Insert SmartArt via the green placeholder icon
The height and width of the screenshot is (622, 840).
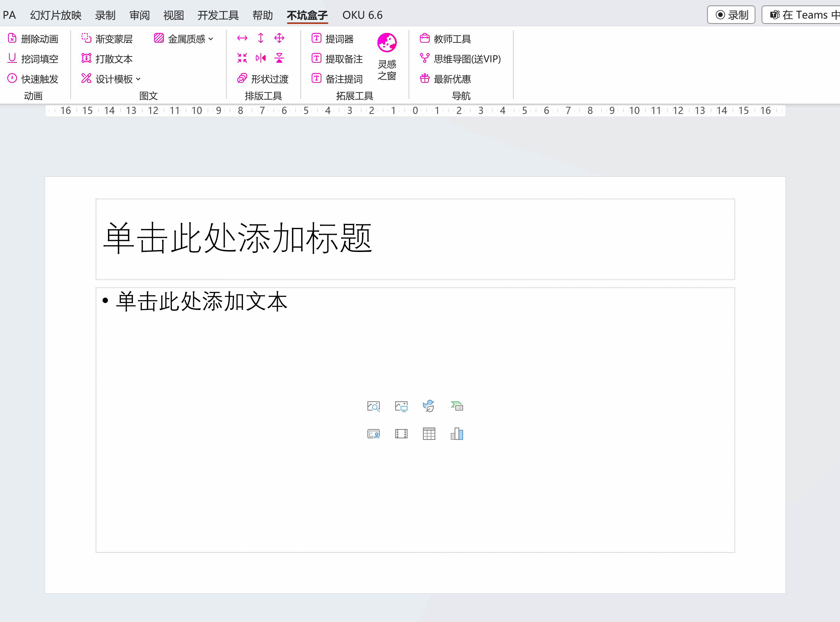(x=456, y=406)
